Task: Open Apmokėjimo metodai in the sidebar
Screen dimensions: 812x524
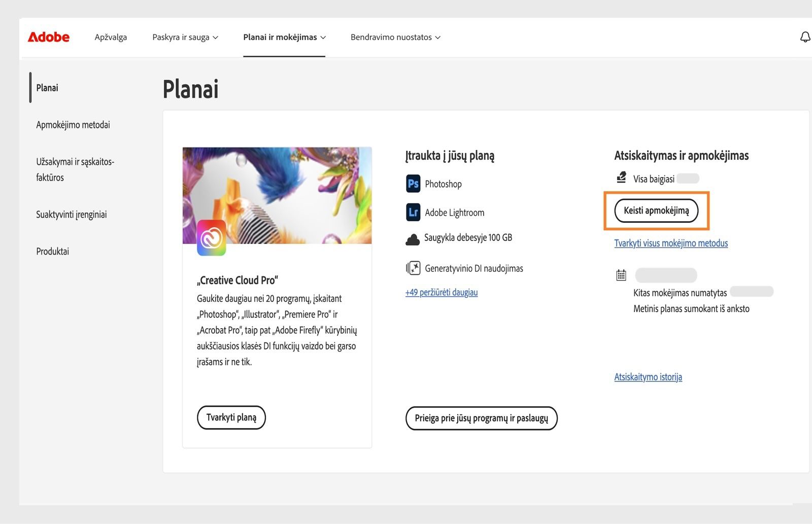Action: click(73, 125)
